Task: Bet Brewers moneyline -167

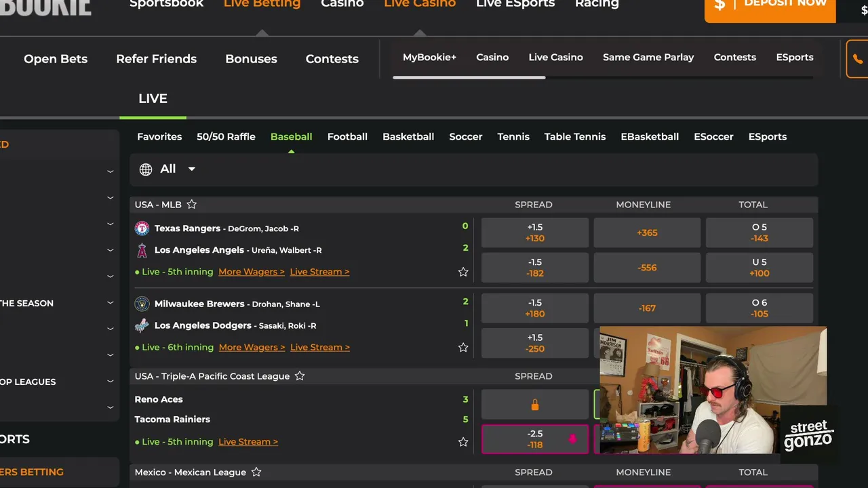Action: pyautogui.click(x=647, y=308)
